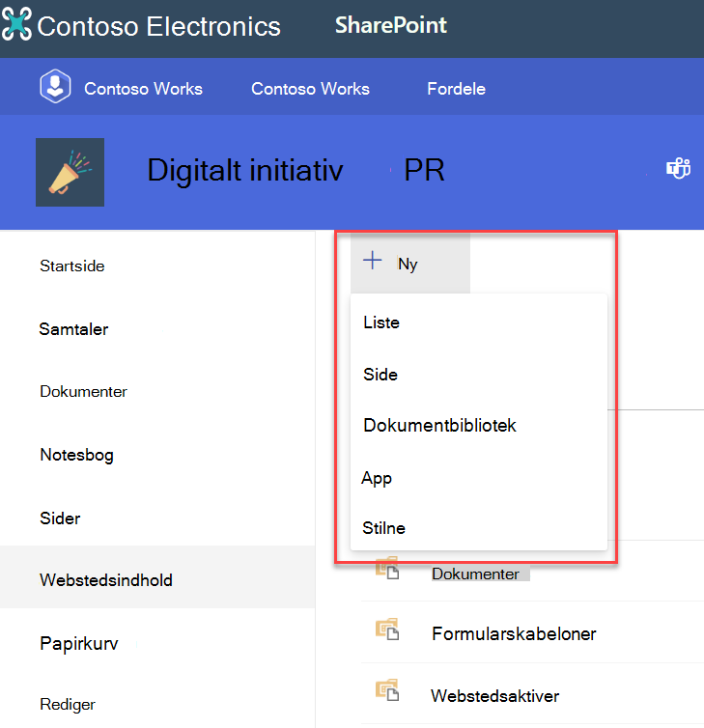This screenshot has width=704, height=728.
Task: Click the Contoso Electronics drone logo
Action: tap(16, 24)
